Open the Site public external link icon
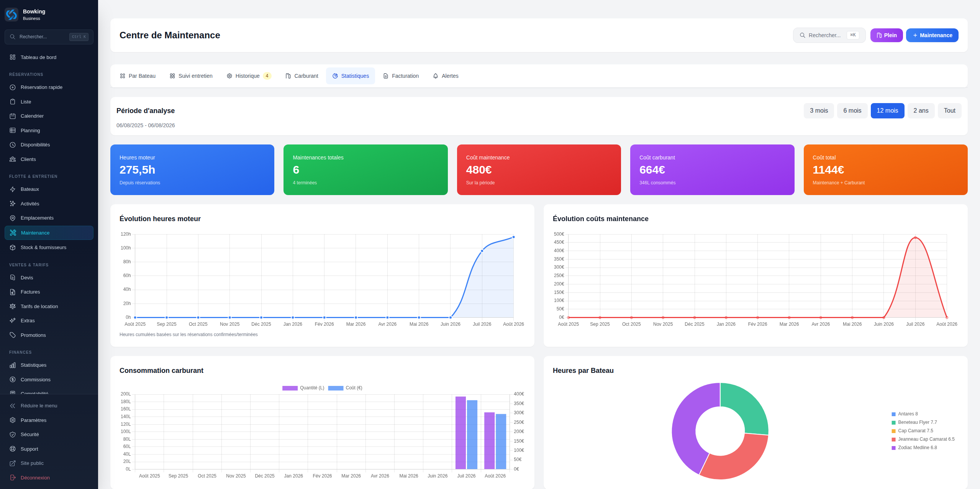This screenshot has width=980, height=489. 13,463
